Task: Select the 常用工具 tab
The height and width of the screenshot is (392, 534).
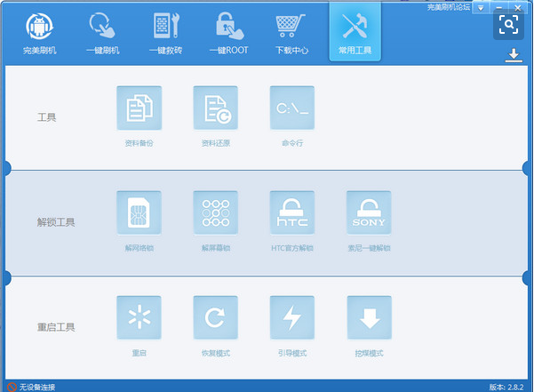Action: coord(355,32)
